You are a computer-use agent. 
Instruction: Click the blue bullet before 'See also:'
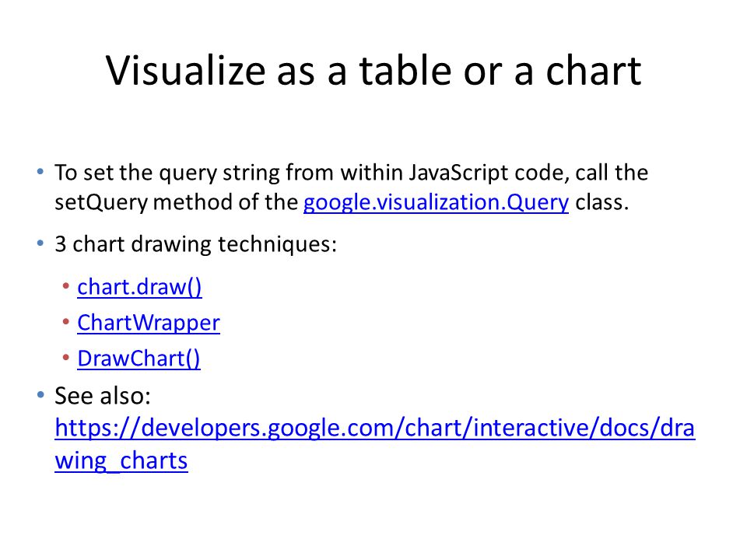40,395
